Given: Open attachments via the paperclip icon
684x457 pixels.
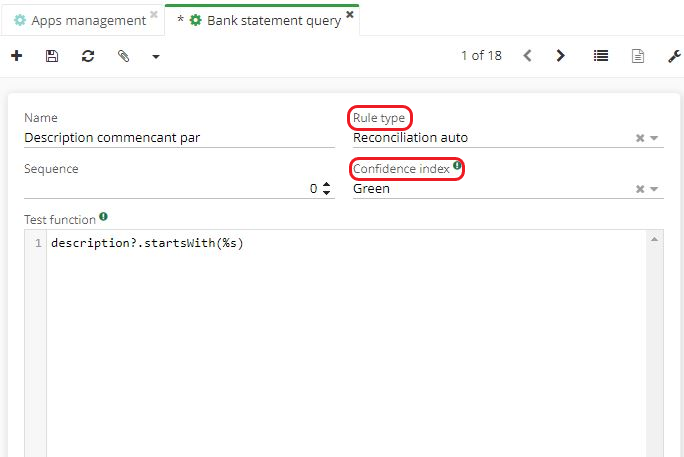Looking at the screenshot, I should click(x=123, y=56).
